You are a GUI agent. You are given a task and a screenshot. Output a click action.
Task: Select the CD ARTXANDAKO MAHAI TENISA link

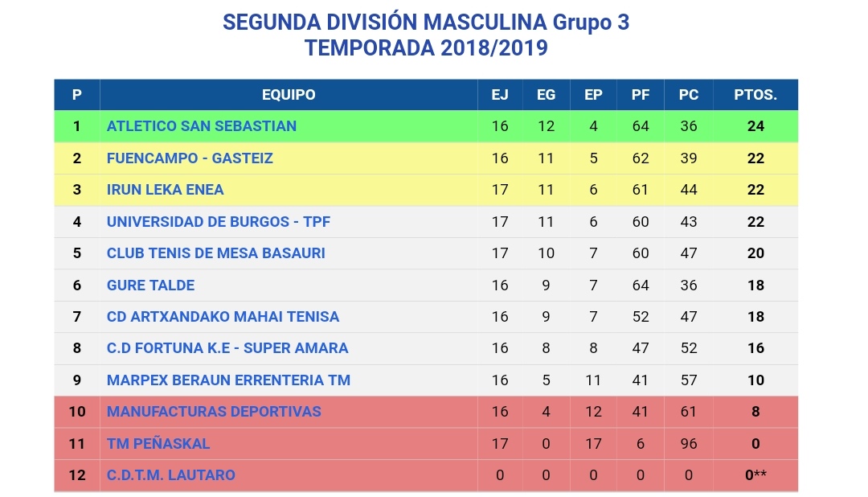[223, 317]
